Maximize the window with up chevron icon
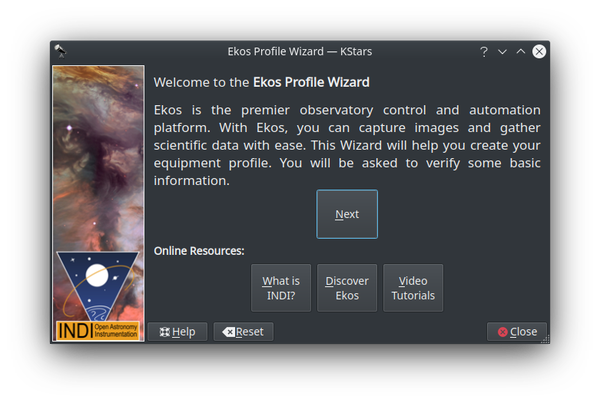 [520, 51]
